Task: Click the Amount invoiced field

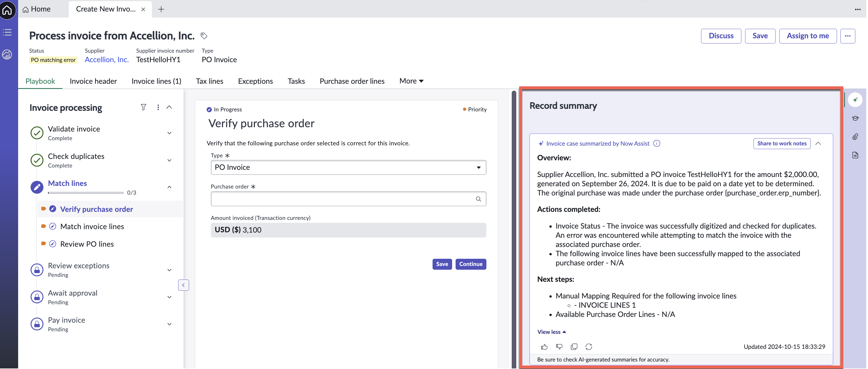Action: [x=349, y=230]
